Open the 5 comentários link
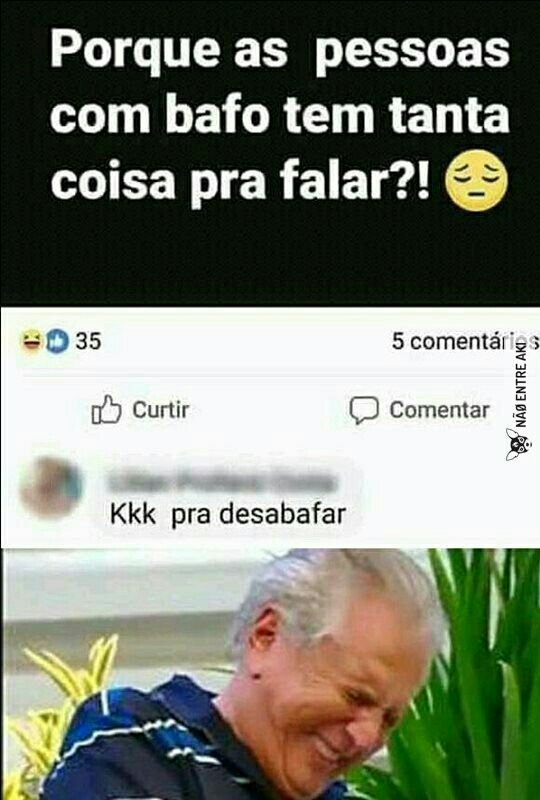This screenshot has height=800, width=540. (465, 341)
